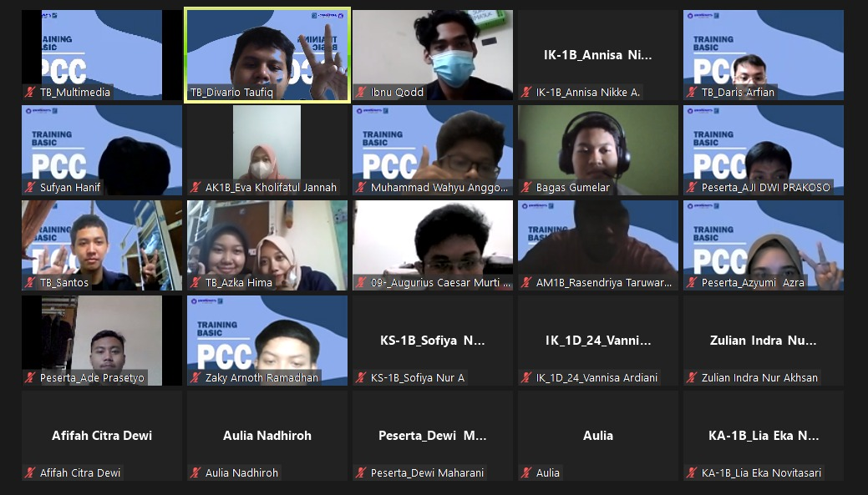Image resolution: width=868 pixels, height=495 pixels.
Task: Click muted mic icon beside KA-1B_Lia Eka Novitasari
Action: (692, 472)
